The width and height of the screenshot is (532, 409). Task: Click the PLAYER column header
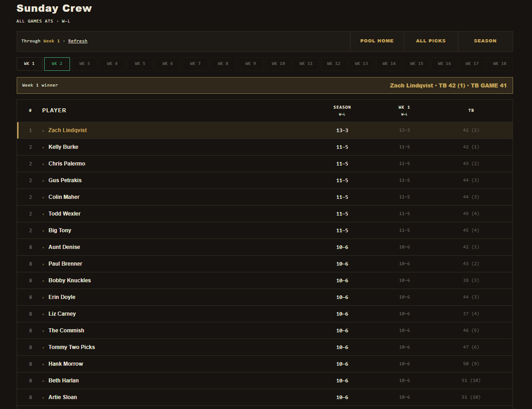click(54, 110)
